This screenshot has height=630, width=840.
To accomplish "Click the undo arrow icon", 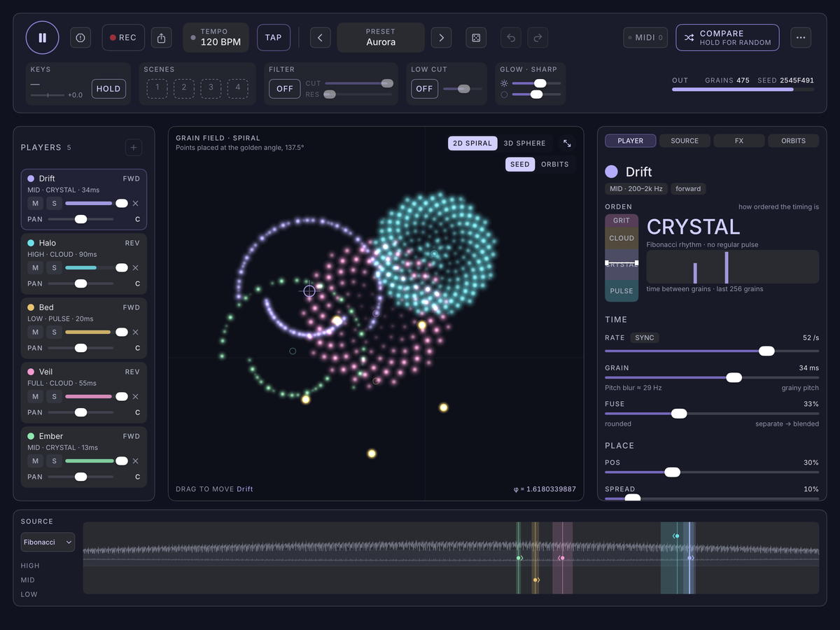I will tap(511, 38).
